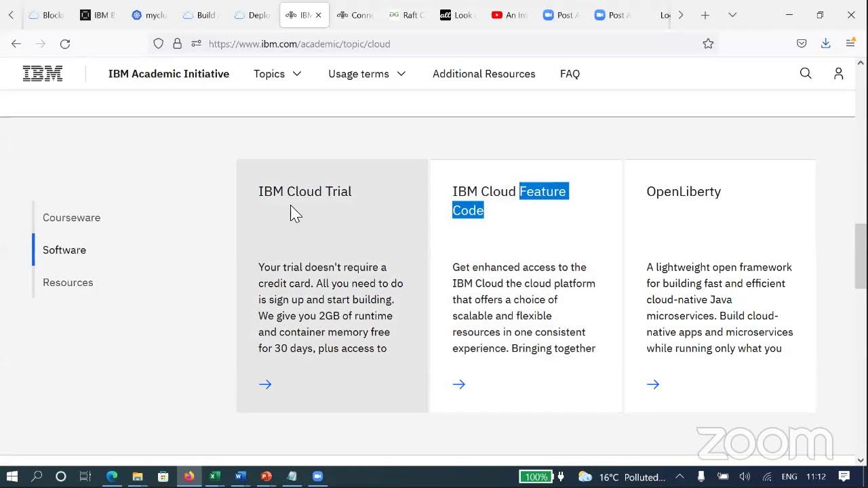
Task: Select Courseware in the side navigation
Action: tap(71, 218)
